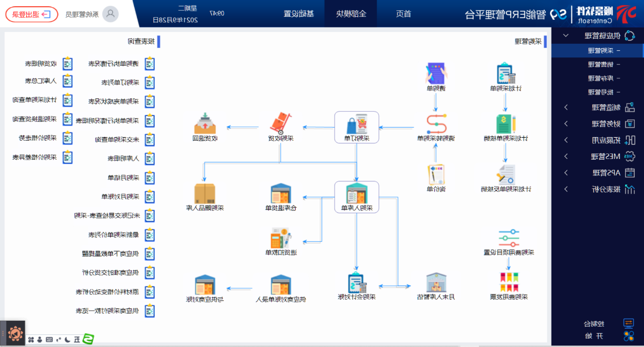Open the 基础设置 top menu
This screenshot has height=347, width=644.
[x=299, y=14]
